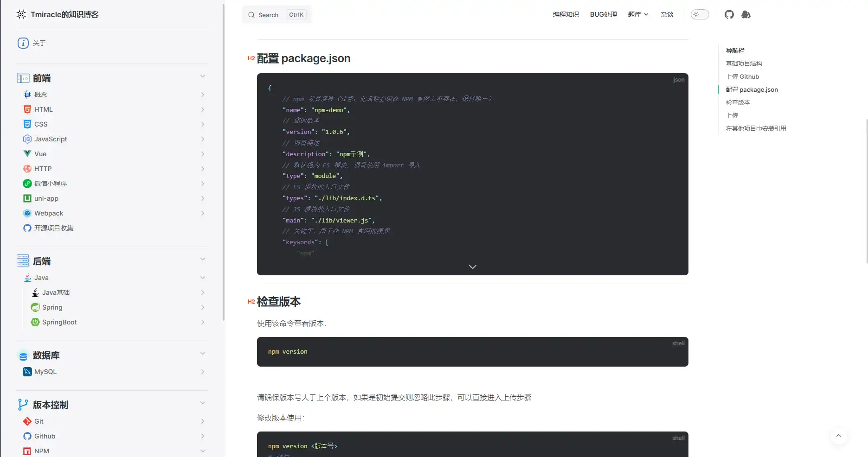
Task: Open the 杂谈 nav menu item
Action: (667, 14)
